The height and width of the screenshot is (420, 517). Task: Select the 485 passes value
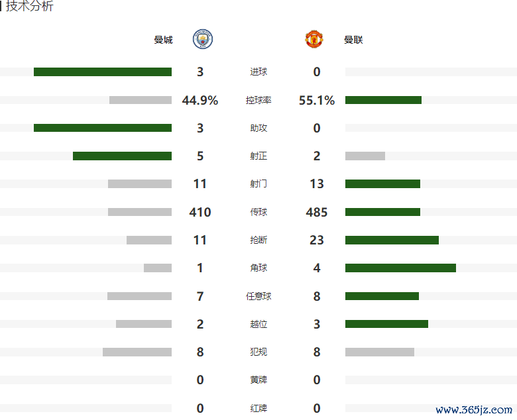tap(317, 212)
